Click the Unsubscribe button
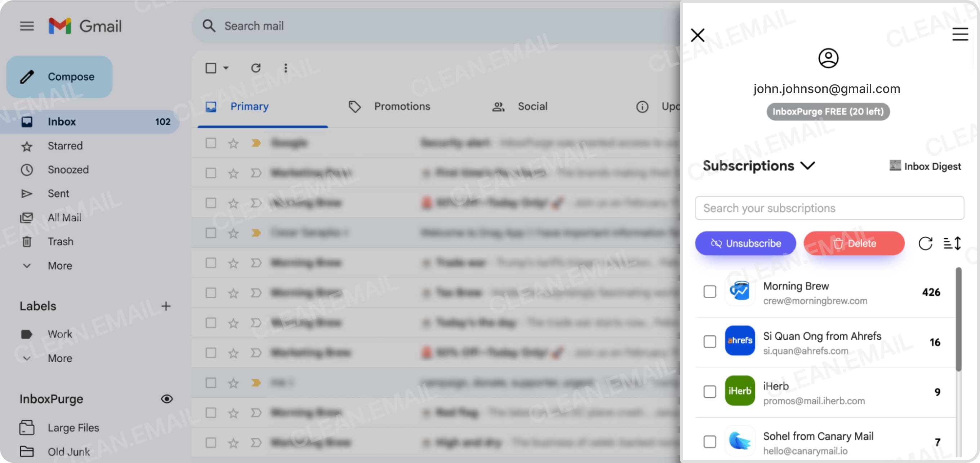Viewport: 980px width, 463px height. click(745, 243)
